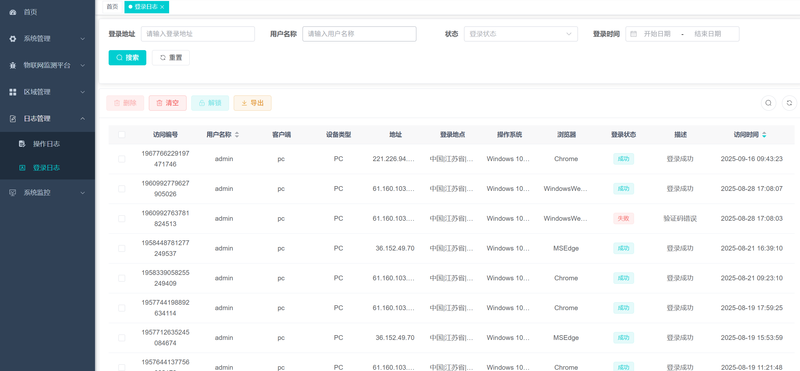Click the 登录日志 sidebar icon
This screenshot has height=371, width=800.
(x=22, y=167)
